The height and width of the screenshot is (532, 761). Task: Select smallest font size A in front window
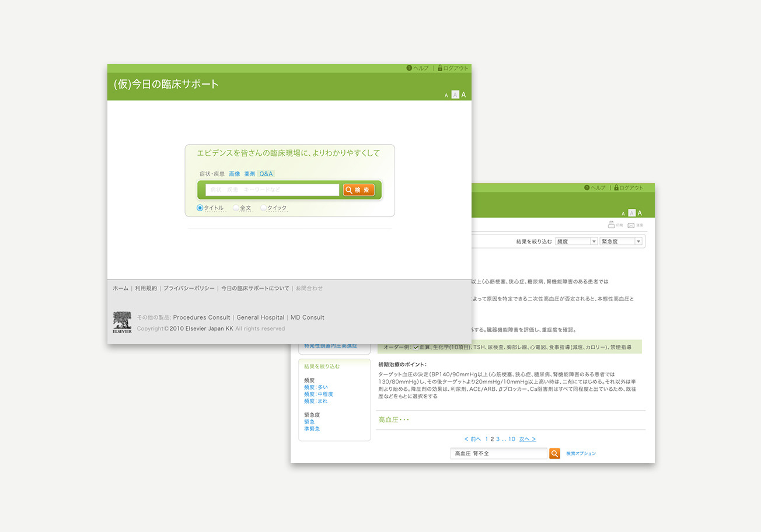coord(446,96)
